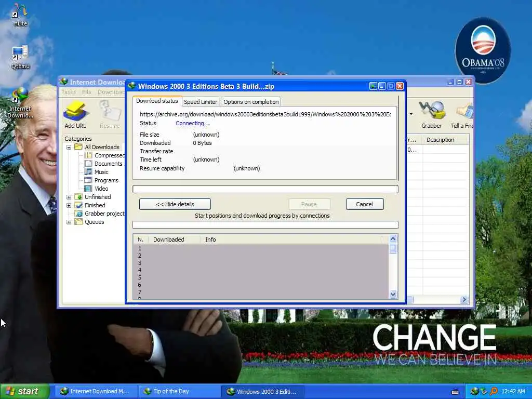The image size is (532, 399).
Task: Click connections list scroll down arrow
Action: point(393,294)
